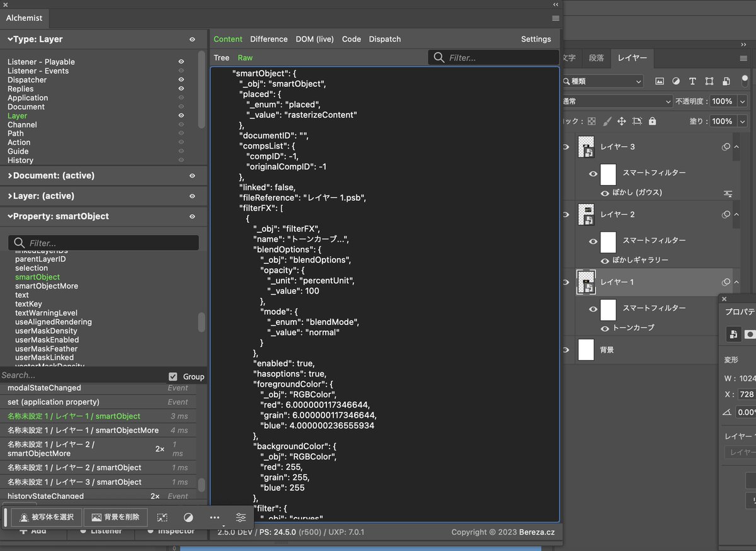Image resolution: width=756 pixels, height=551 pixels.
Task: Open 種類 layer filter kind dropdown
Action: [x=602, y=81]
